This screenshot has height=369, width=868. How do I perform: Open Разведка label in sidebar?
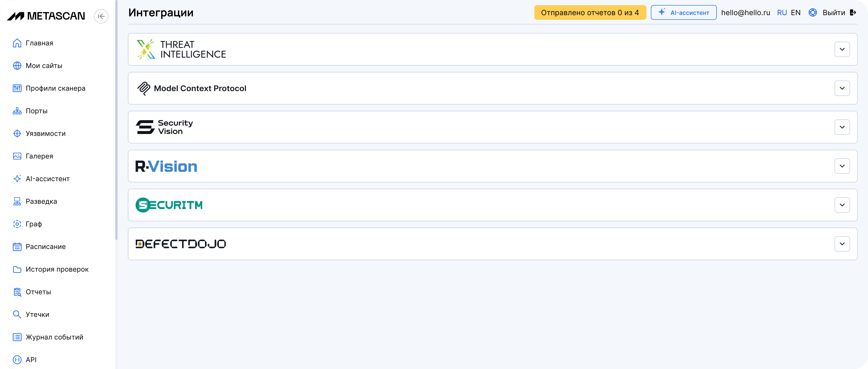click(x=41, y=201)
